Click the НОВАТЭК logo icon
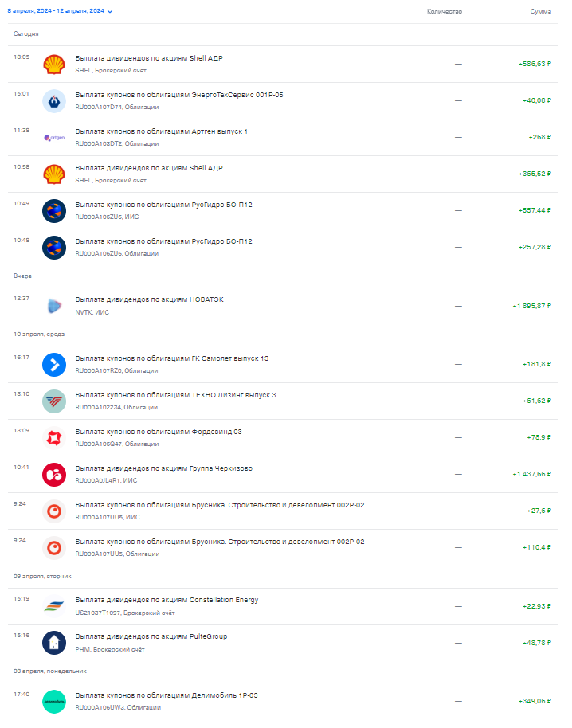This screenshot has width=572, height=728. click(x=54, y=307)
